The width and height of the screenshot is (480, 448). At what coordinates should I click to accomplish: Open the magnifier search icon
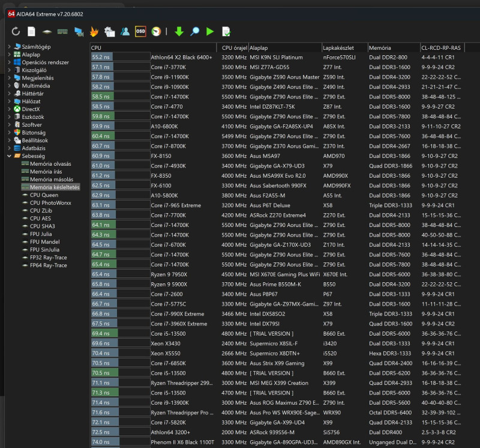(x=194, y=31)
